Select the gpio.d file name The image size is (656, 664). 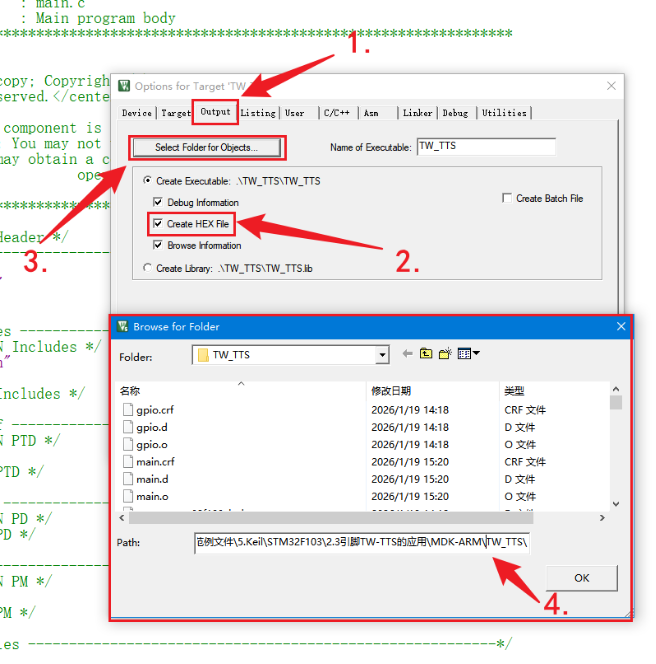[x=152, y=427]
